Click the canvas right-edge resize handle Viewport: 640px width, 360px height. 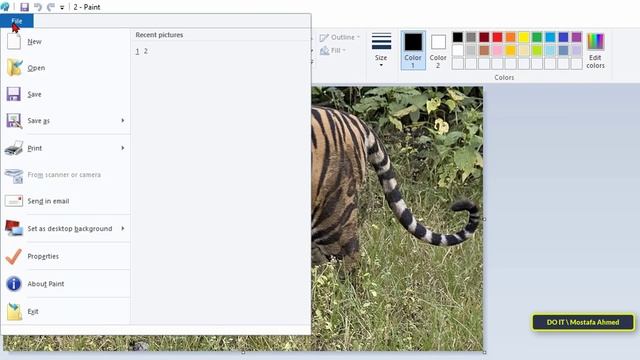pos(484,219)
